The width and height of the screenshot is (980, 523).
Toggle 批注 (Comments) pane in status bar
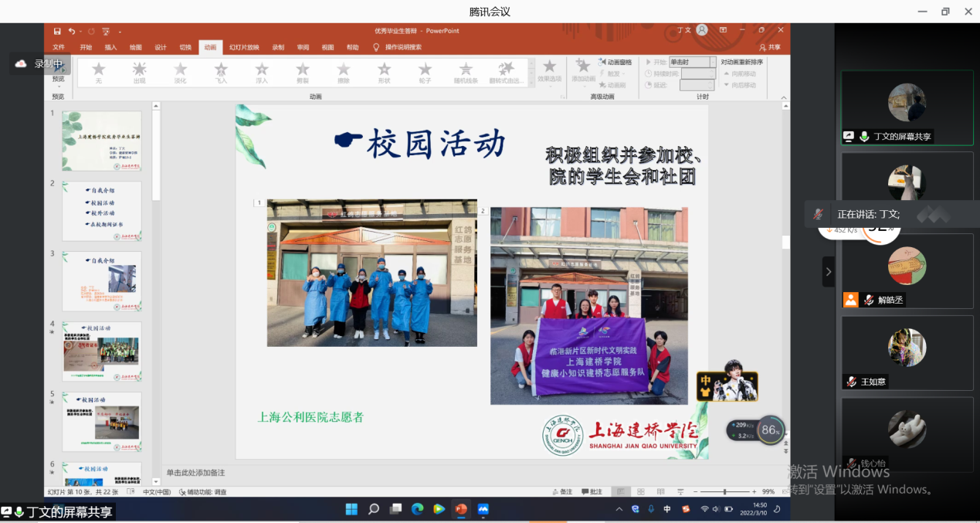pyautogui.click(x=592, y=491)
